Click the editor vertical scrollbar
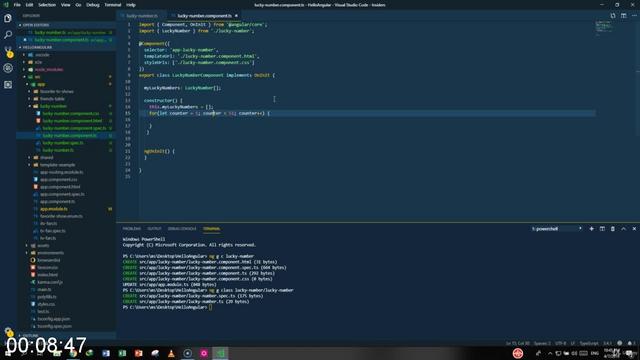The image size is (640, 360). 638,78
